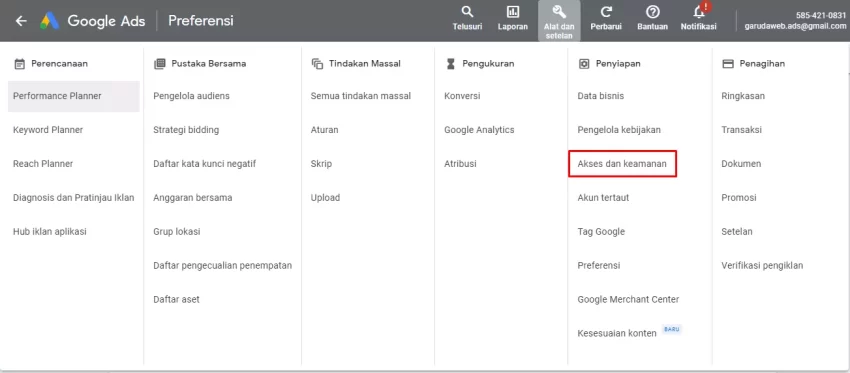Go back using the left arrow icon
The image size is (850, 373).
click(x=21, y=21)
